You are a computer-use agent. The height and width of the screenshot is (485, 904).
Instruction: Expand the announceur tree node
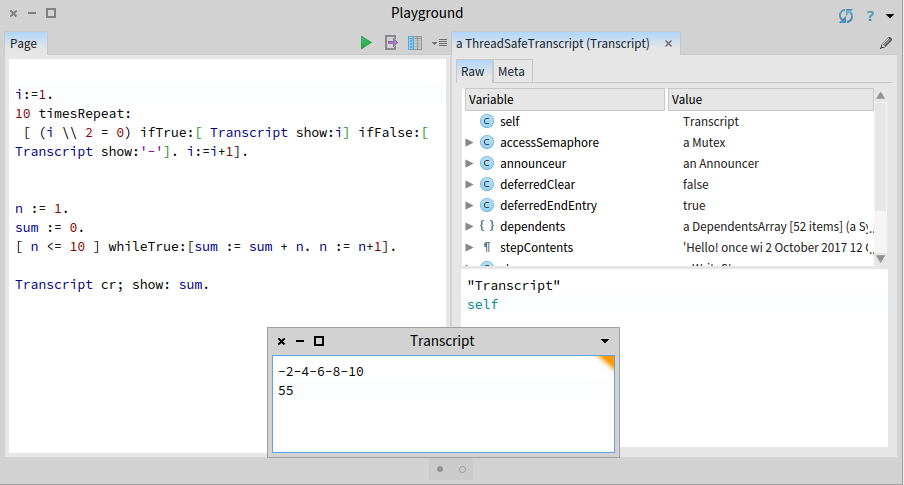470,164
